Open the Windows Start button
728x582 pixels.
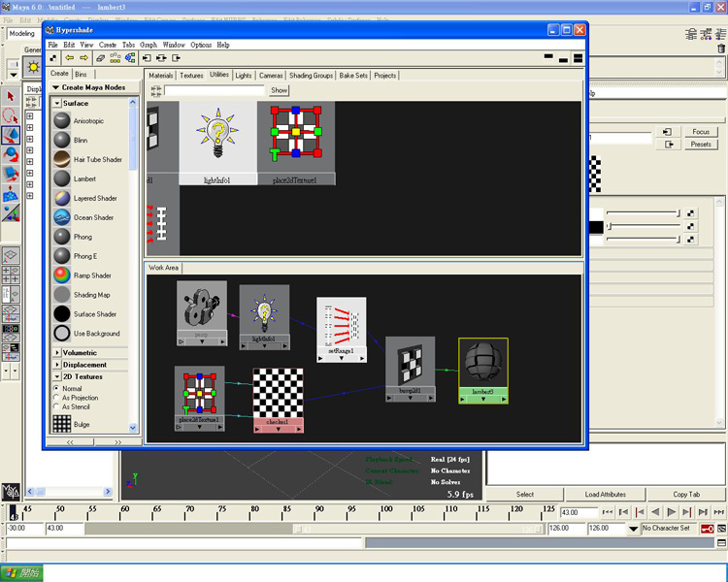pyautogui.click(x=21, y=572)
